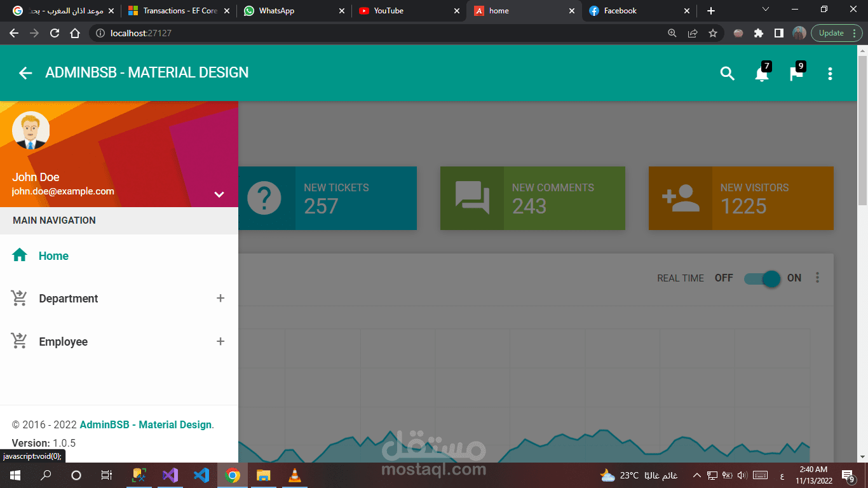Open the Department menu item
This screenshot has width=868, height=488.
pos(119,299)
